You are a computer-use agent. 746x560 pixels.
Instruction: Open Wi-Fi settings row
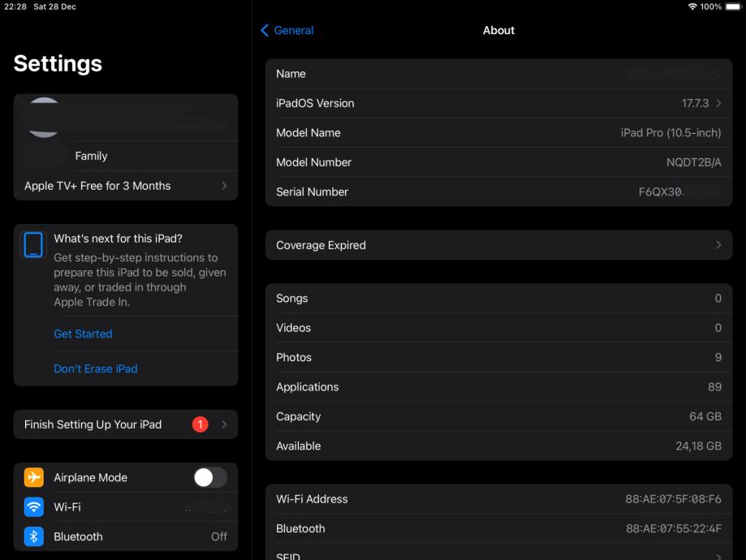click(126, 506)
